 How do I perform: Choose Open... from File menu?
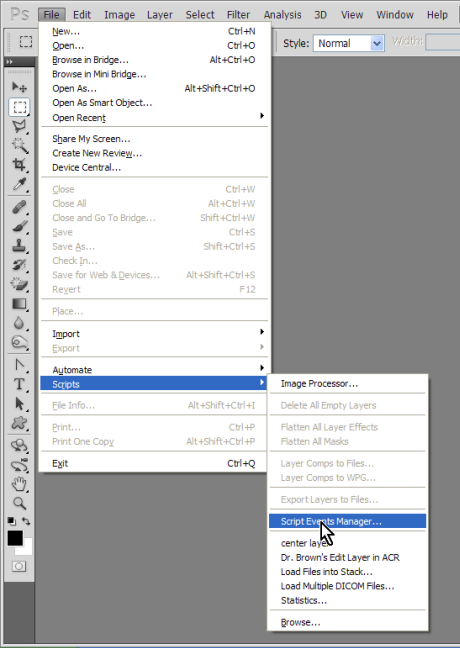coord(154,45)
